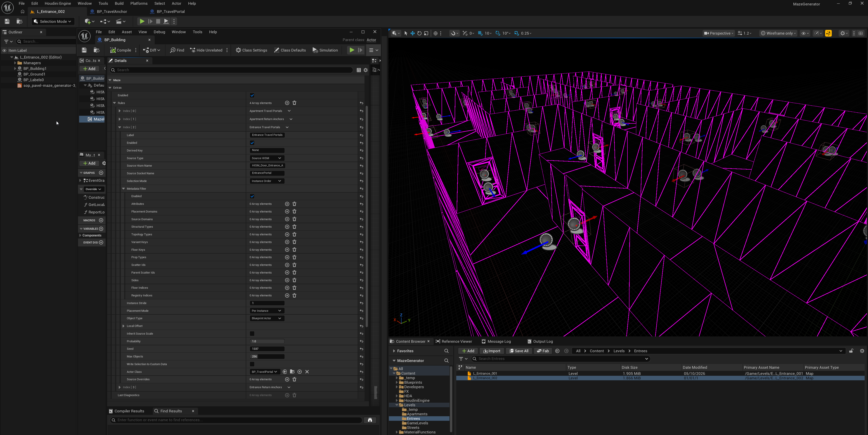Click the Max Objects value field
The height and width of the screenshot is (435, 868).
coord(267,357)
